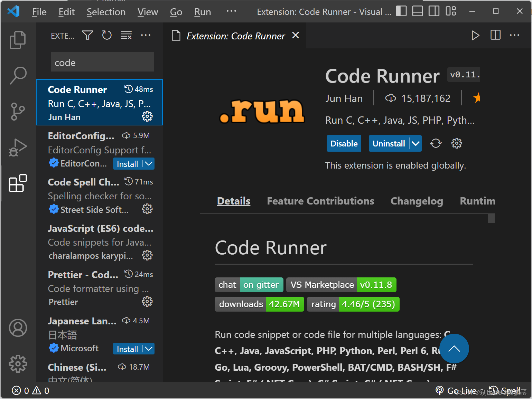
Task: Open the Extensions view icon
Action: pos(18,183)
